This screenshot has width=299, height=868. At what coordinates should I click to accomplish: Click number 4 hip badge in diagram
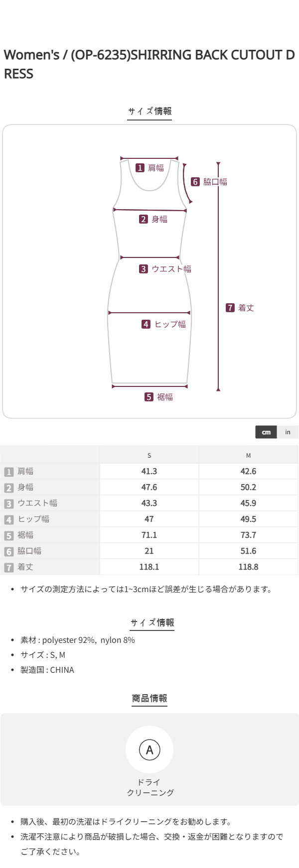click(146, 324)
